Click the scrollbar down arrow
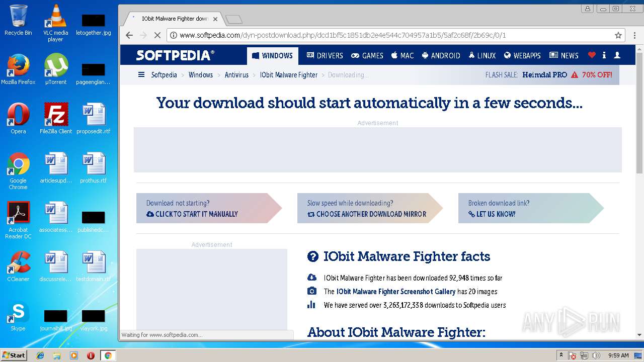Screen dimensions: 644x362 pyautogui.click(x=639, y=335)
